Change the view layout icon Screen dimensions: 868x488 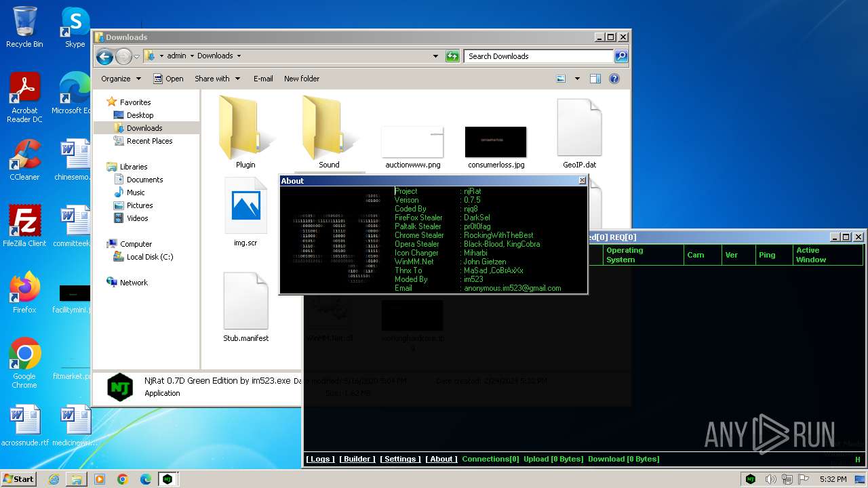pos(561,79)
